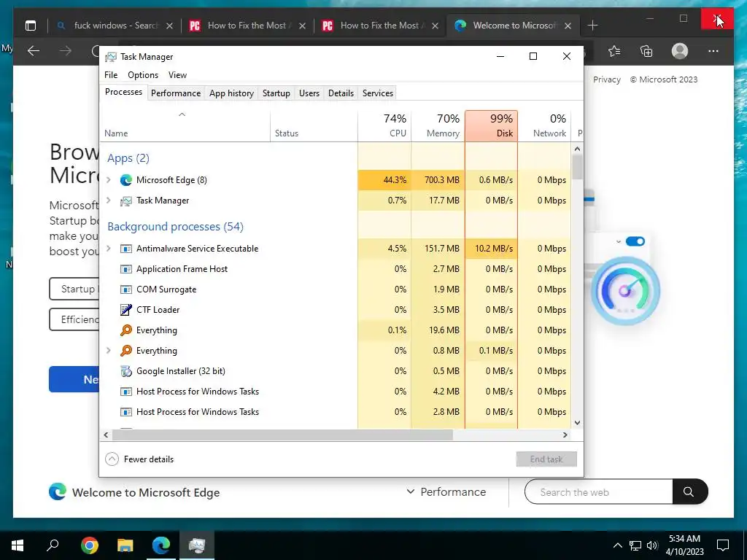The image size is (747, 560).
Task: Click the Google Installer (32 bit) icon
Action: [125, 371]
